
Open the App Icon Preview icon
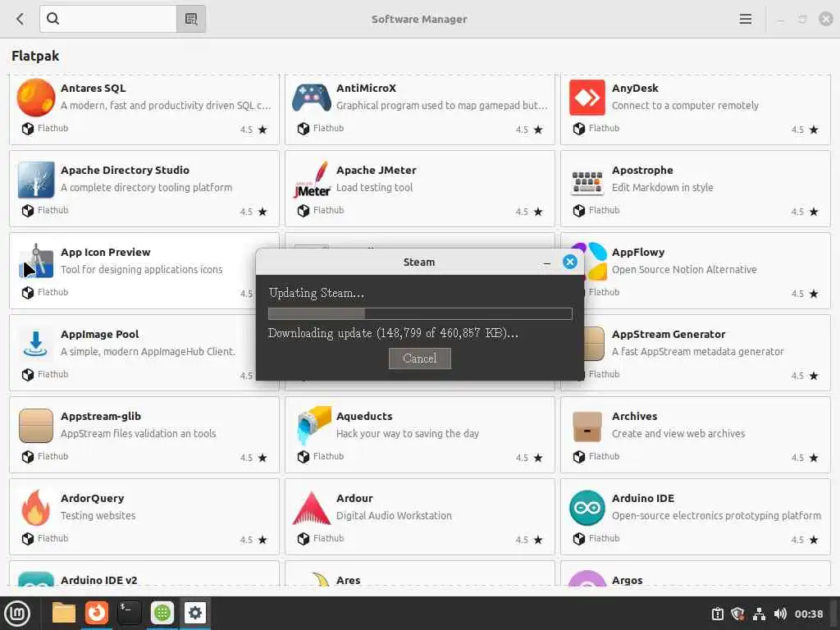tap(36, 262)
